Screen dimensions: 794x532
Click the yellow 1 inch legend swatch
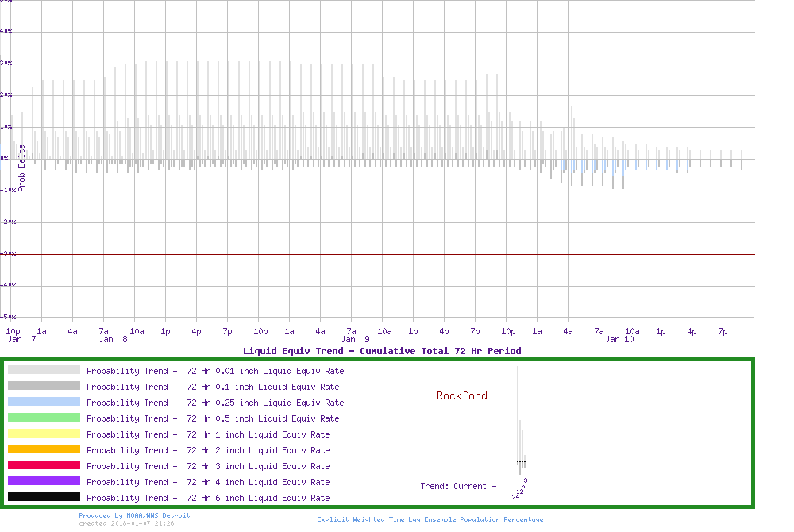tap(44, 434)
